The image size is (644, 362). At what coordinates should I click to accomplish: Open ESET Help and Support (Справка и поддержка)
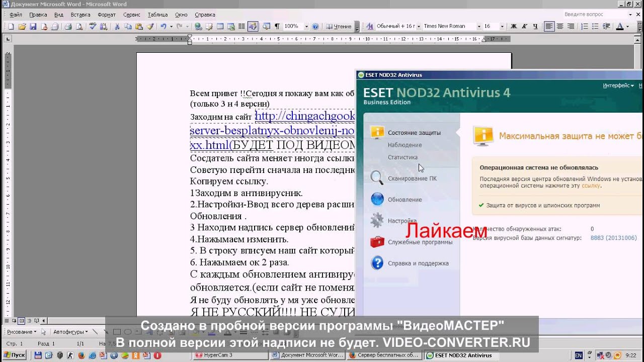(418, 263)
